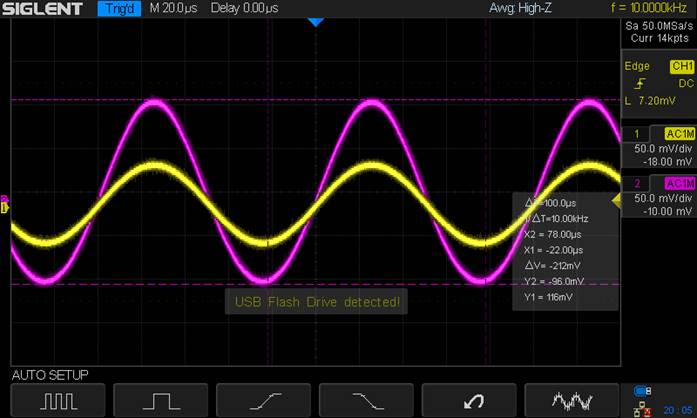Open the Edge trigger type label
The image size is (697, 418).
[637, 66]
